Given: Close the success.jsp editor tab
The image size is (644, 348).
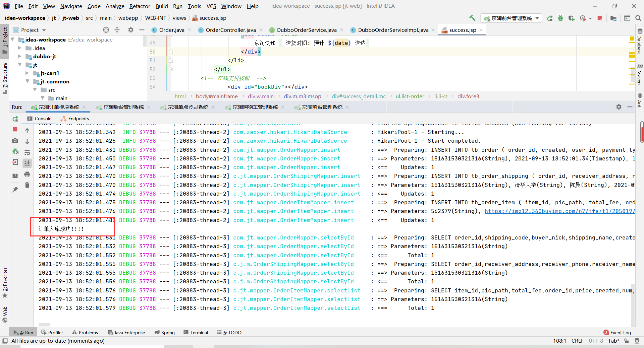Looking at the screenshot, I should [481, 30].
